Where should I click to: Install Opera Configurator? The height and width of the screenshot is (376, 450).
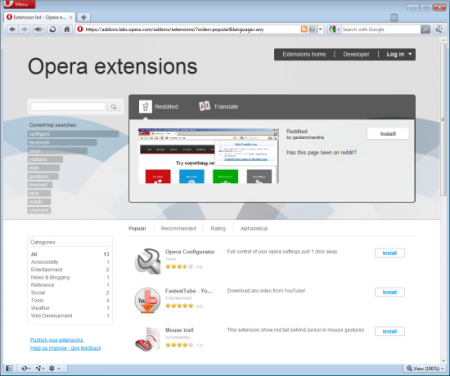[390, 253]
